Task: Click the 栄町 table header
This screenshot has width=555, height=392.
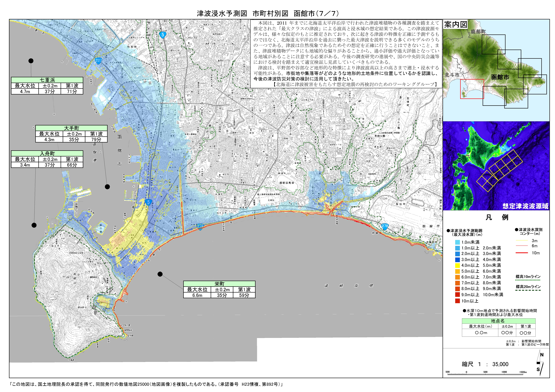Action: point(219,284)
